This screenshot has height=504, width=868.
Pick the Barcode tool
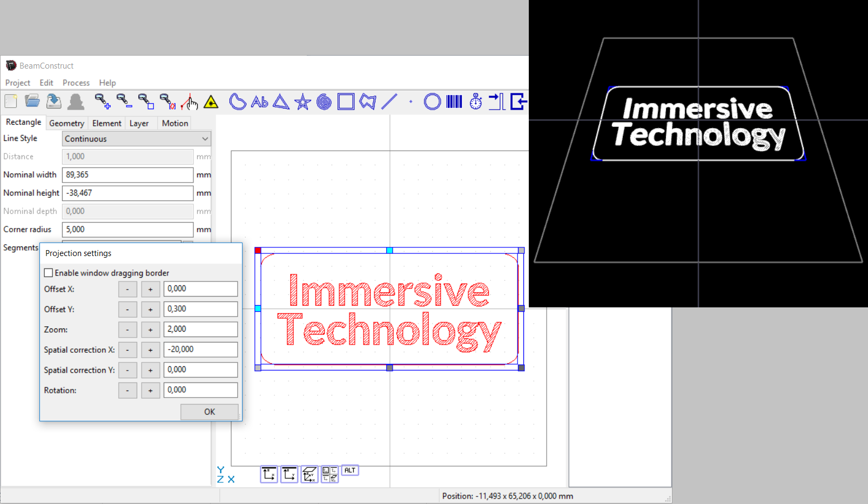click(454, 102)
